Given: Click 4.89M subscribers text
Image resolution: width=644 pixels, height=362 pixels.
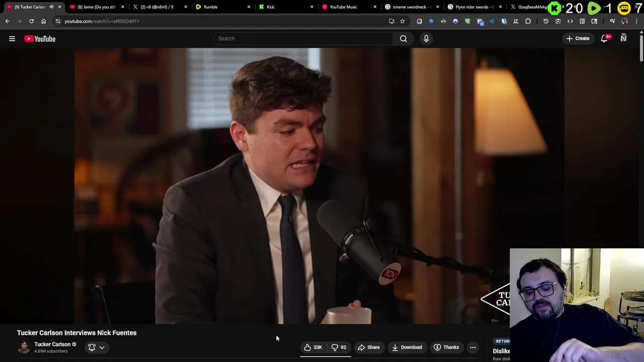Looking at the screenshot, I should tap(51, 351).
